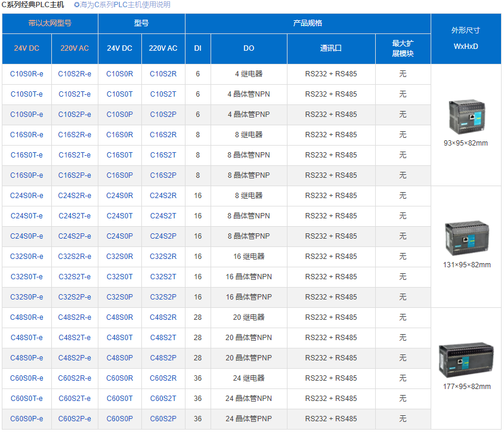This screenshot has width=504, height=432.
Task: Open the C10S0R-e model link
Action: click(x=27, y=74)
